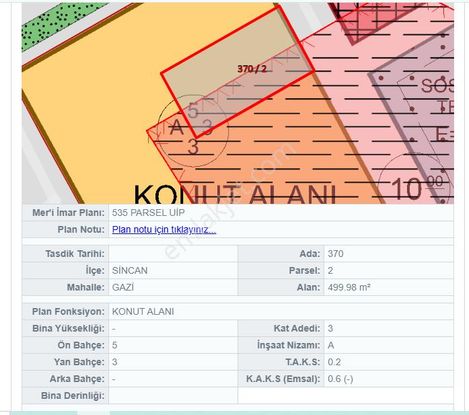Viewport: 469px width, 415px height.
Task: Select the İlçe value SİNCAN
Action: (x=130, y=270)
